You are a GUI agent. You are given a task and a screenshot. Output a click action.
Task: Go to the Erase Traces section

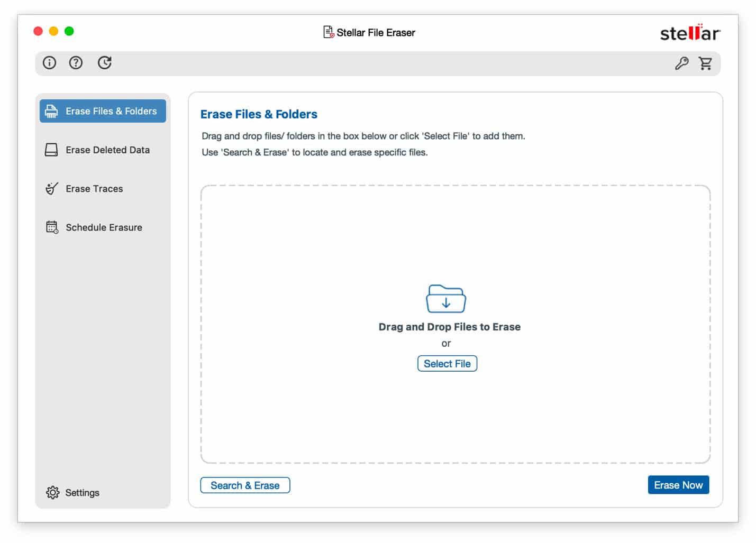[x=103, y=189]
